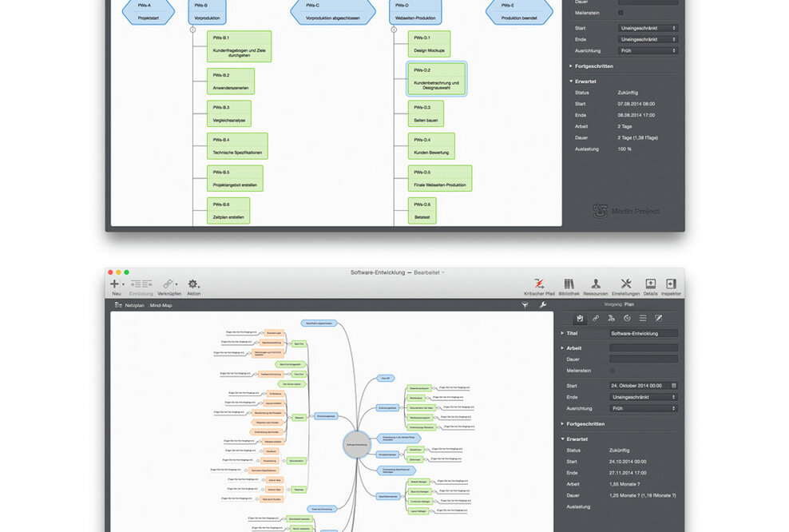This screenshot has width=789, height=532.
Task: Click the Verknüpfen link tool
Action: tap(166, 285)
